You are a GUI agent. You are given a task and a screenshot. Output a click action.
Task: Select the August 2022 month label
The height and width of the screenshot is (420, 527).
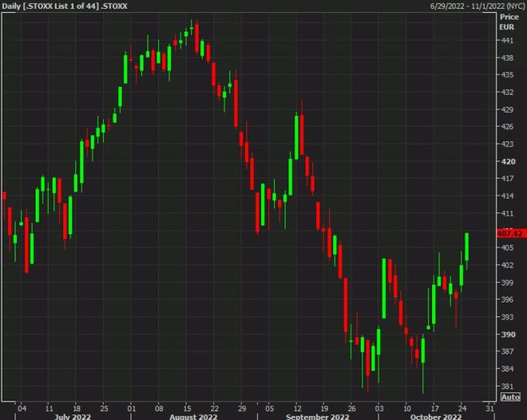click(x=193, y=416)
